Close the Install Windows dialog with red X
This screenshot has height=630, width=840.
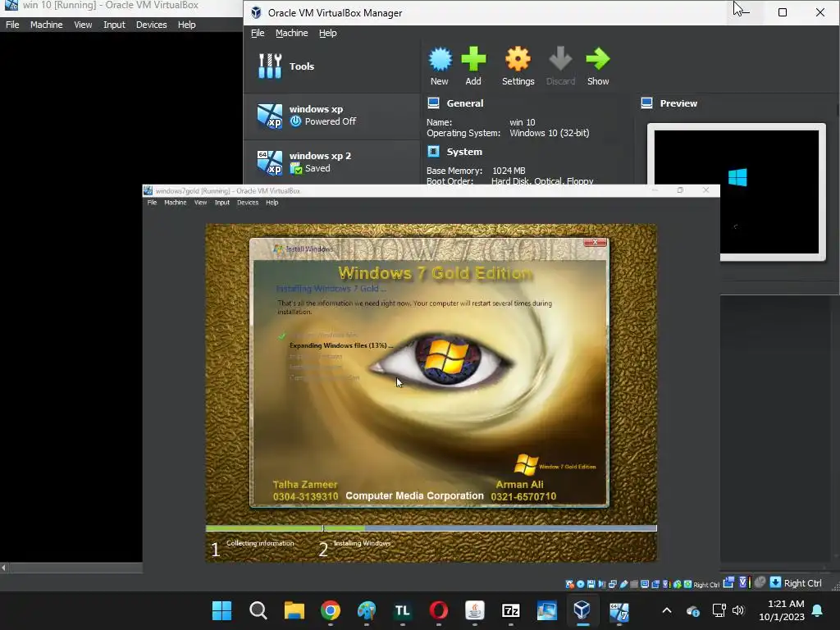[595, 242]
